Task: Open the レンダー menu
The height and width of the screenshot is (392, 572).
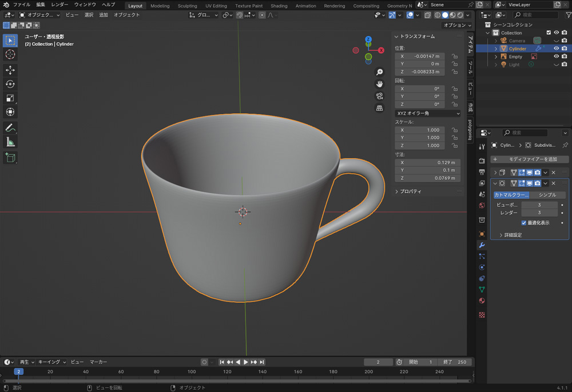Action: pos(59,5)
